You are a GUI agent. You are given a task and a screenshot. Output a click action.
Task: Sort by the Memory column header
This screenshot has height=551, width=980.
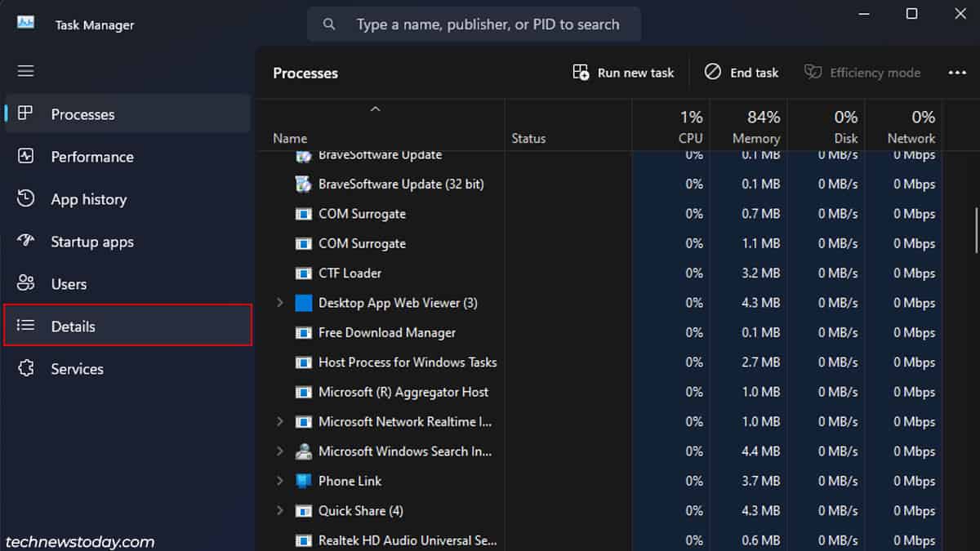(x=748, y=126)
